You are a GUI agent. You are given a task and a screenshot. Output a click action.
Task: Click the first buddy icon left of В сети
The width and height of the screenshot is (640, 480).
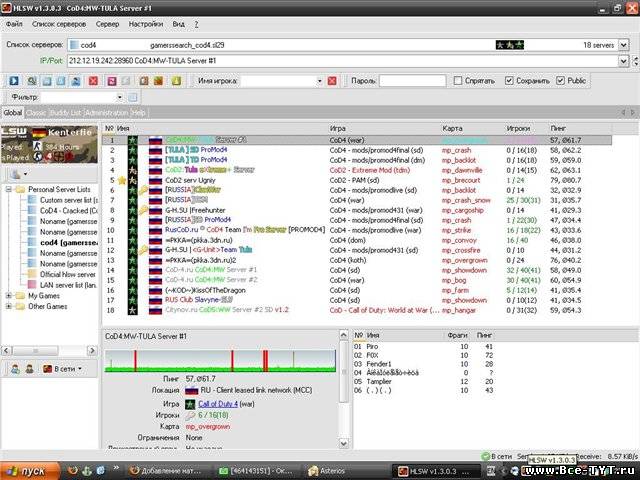click(x=15, y=369)
